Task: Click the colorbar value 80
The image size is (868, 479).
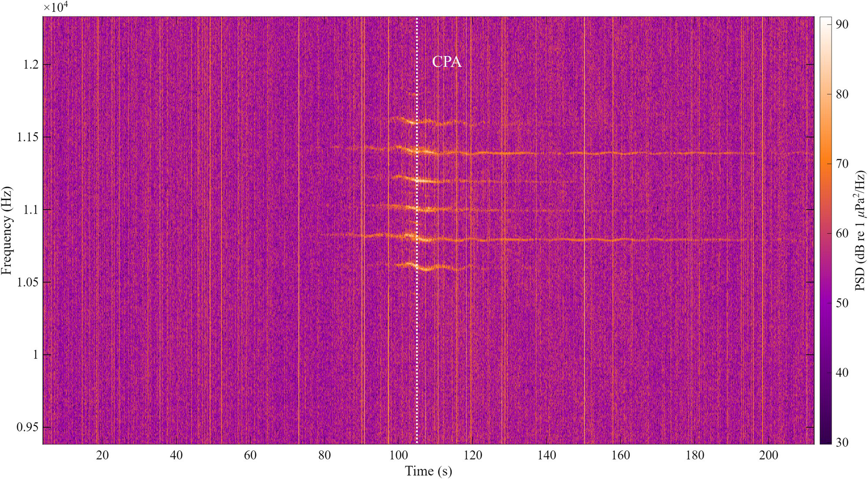Action: (842, 94)
